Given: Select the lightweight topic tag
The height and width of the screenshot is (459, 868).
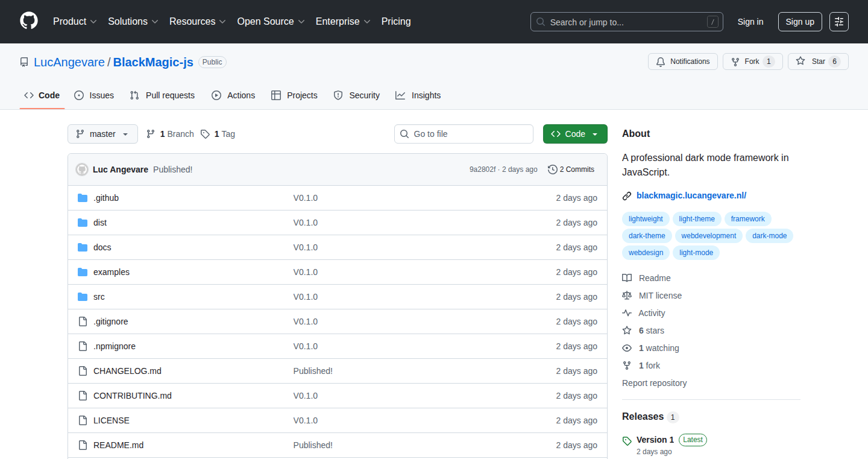Looking at the screenshot, I should [646, 219].
